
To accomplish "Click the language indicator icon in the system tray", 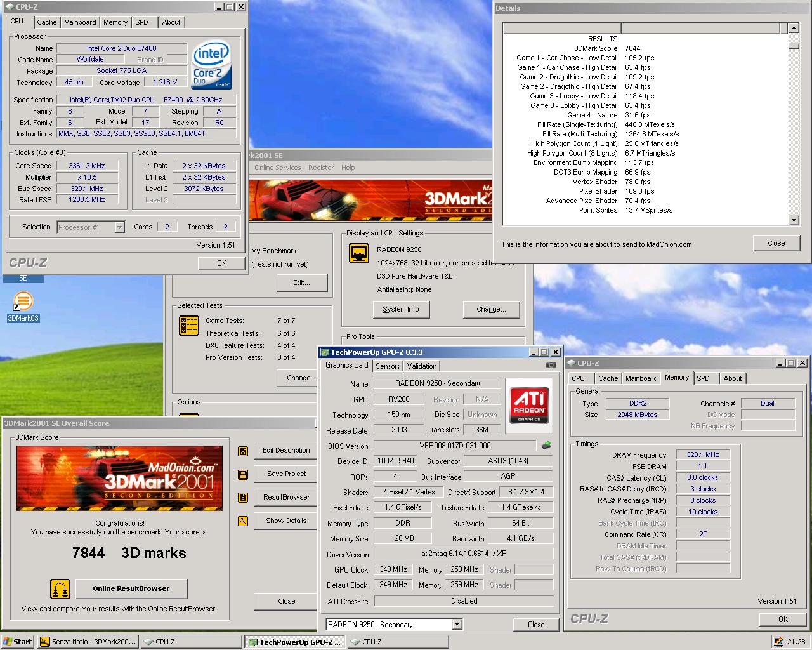I will point(778,642).
